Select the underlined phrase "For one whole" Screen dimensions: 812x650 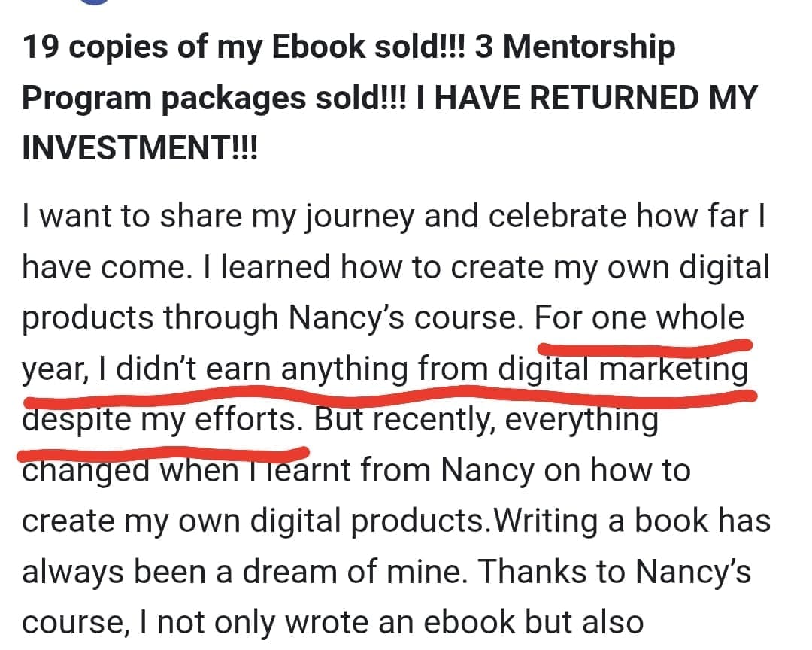pyautogui.click(x=639, y=318)
